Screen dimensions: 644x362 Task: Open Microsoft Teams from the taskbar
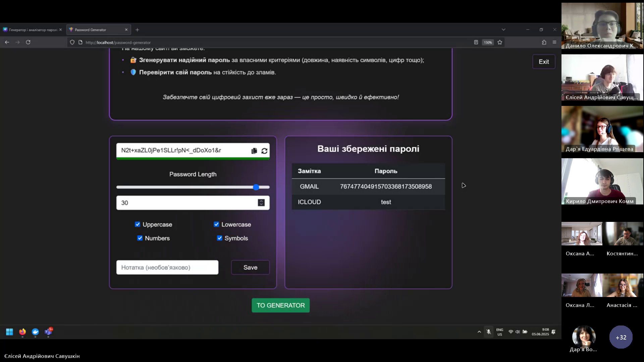pos(48,332)
